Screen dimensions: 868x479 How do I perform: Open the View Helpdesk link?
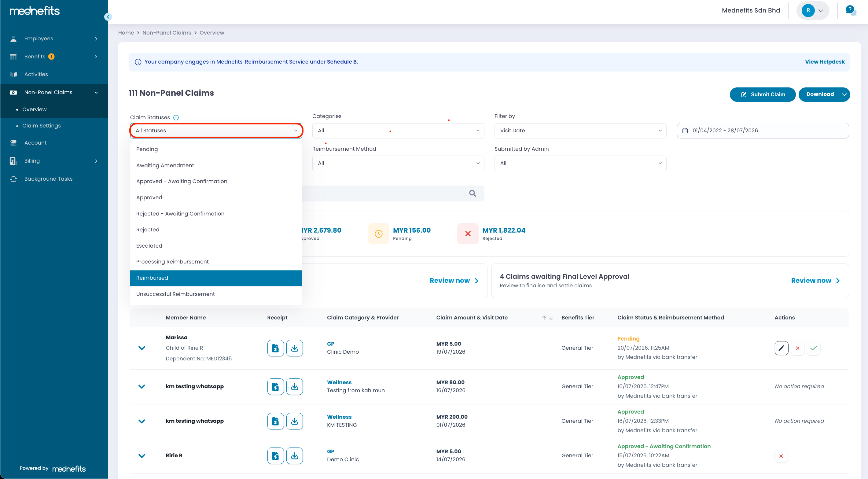point(825,62)
